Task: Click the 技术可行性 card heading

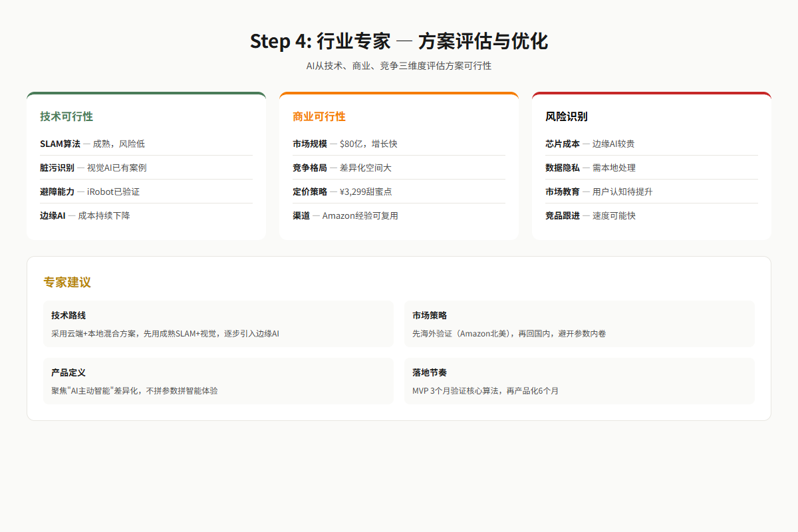Action: coord(66,116)
